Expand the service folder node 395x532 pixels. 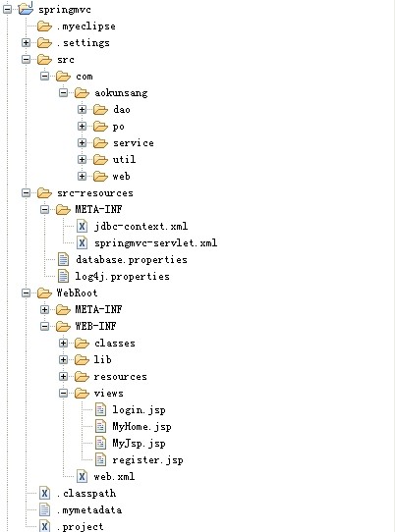coord(82,143)
